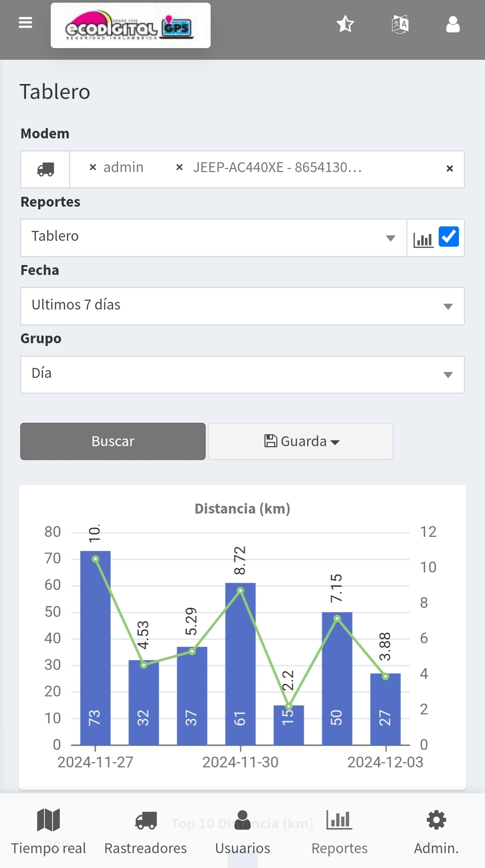
Task: Open the hamburger menu
Action: click(x=26, y=22)
